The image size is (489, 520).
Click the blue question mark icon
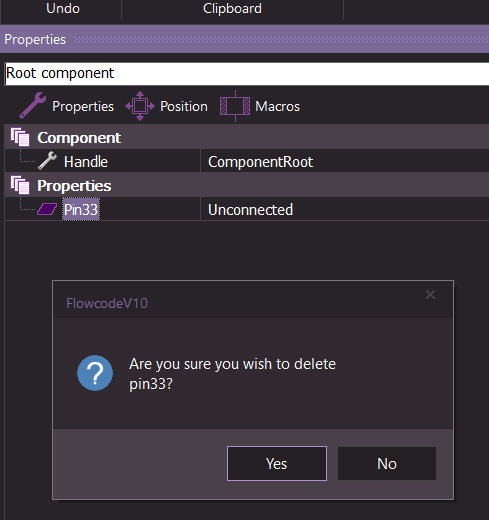(x=95, y=373)
